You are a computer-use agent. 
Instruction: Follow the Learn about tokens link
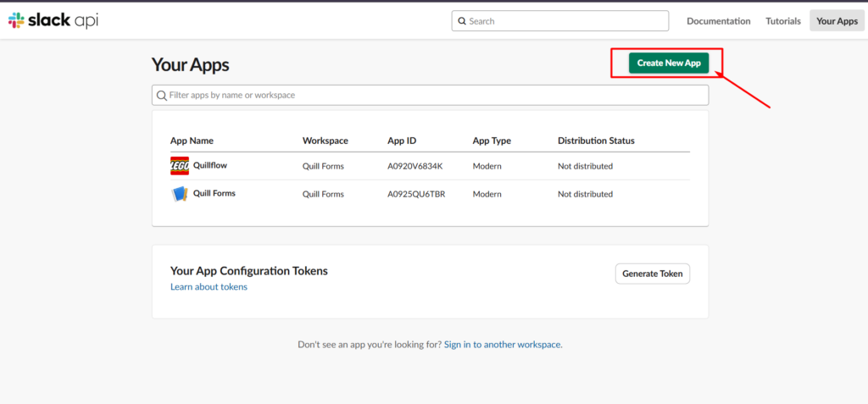pos(209,286)
